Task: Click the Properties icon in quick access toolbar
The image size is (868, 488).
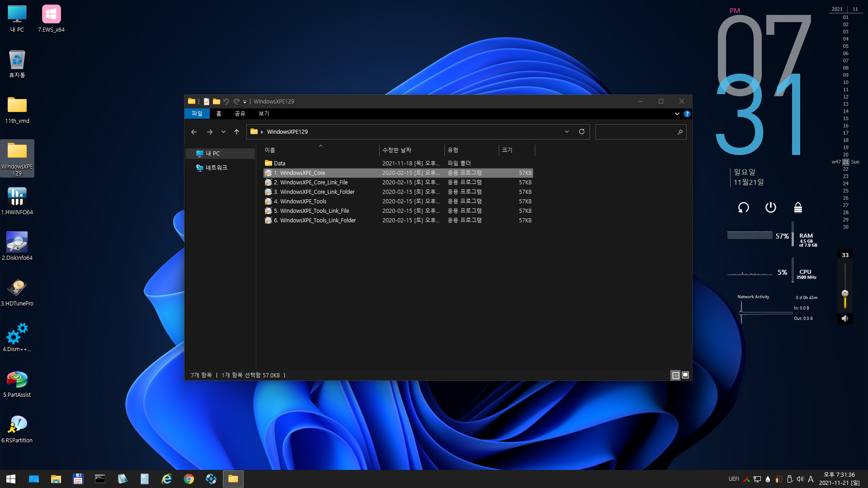Action: (x=206, y=101)
